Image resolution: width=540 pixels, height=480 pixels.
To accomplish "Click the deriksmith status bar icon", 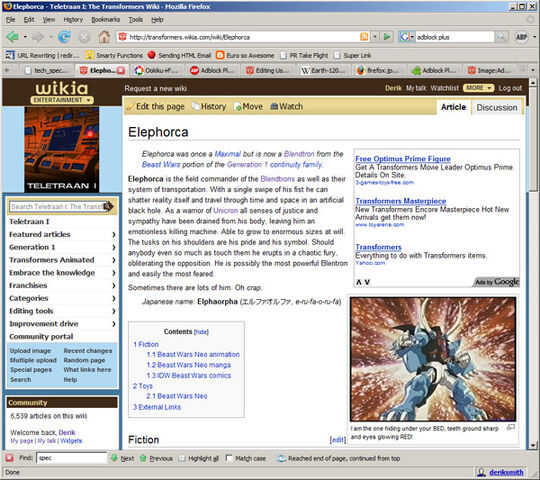I will (x=481, y=472).
